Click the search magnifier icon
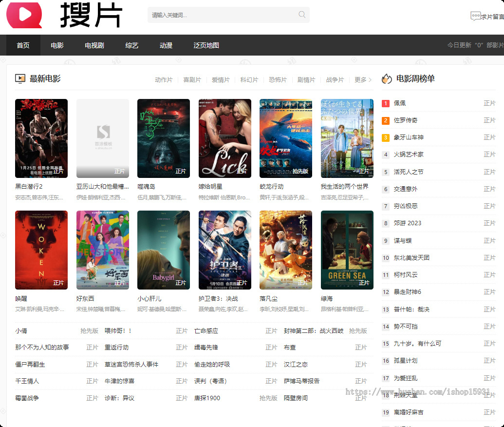504x427 pixels. tap(302, 15)
